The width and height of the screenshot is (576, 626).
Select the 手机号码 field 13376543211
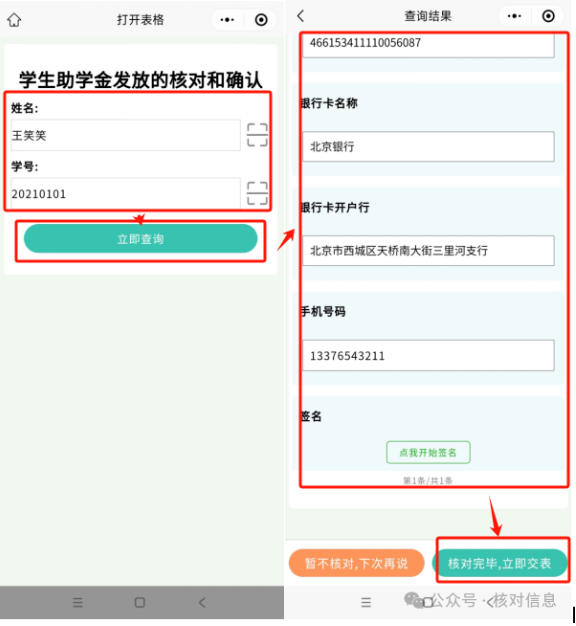428,355
